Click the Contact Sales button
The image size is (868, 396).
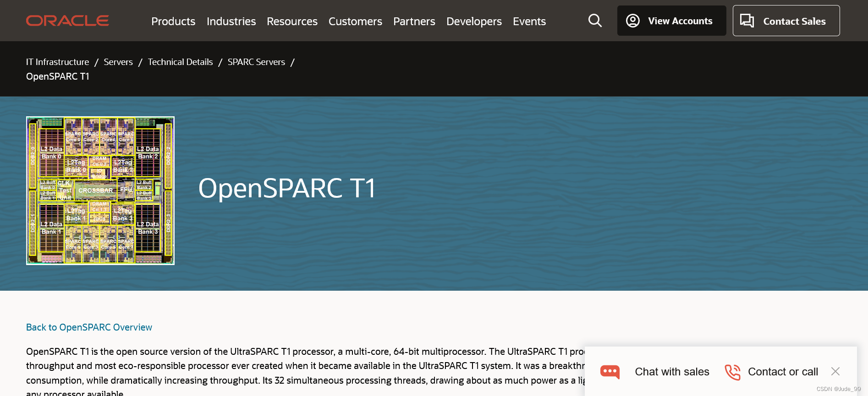[786, 21]
